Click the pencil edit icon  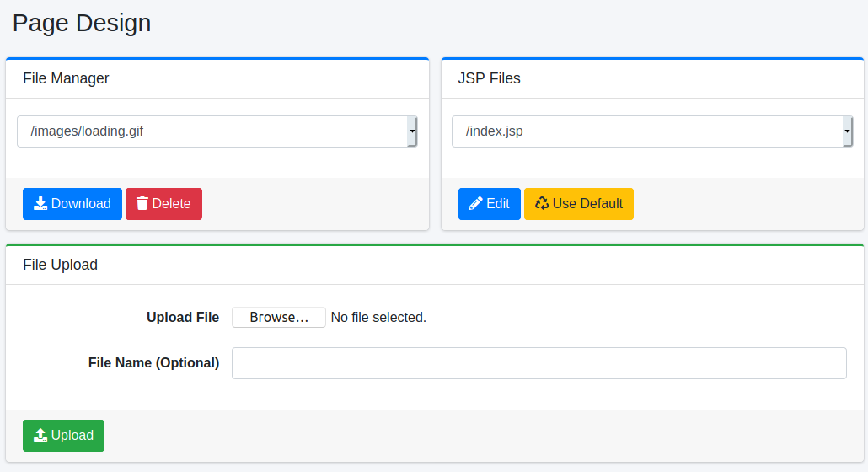pos(476,204)
